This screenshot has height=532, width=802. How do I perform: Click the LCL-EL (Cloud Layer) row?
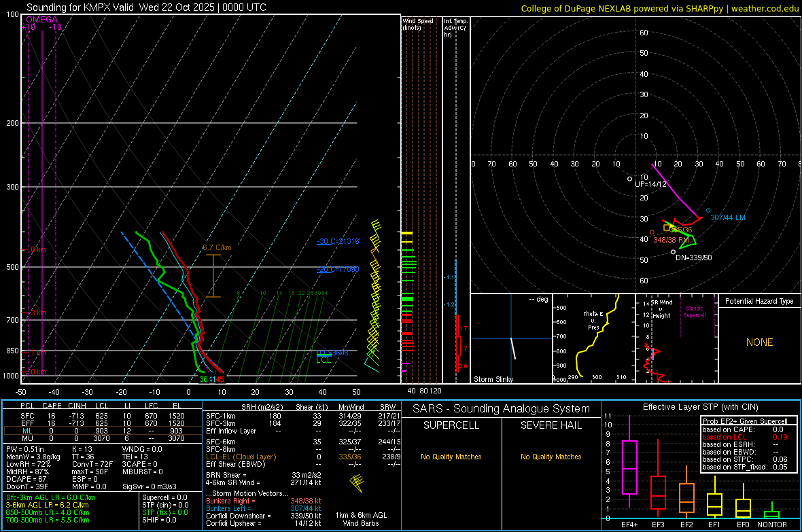(303, 457)
